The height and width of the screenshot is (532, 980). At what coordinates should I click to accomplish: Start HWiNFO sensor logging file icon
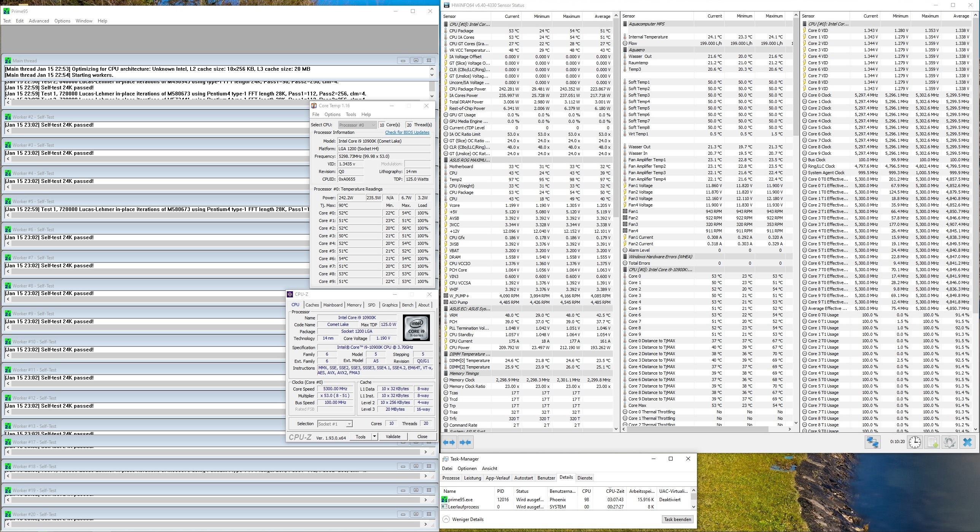(x=932, y=442)
